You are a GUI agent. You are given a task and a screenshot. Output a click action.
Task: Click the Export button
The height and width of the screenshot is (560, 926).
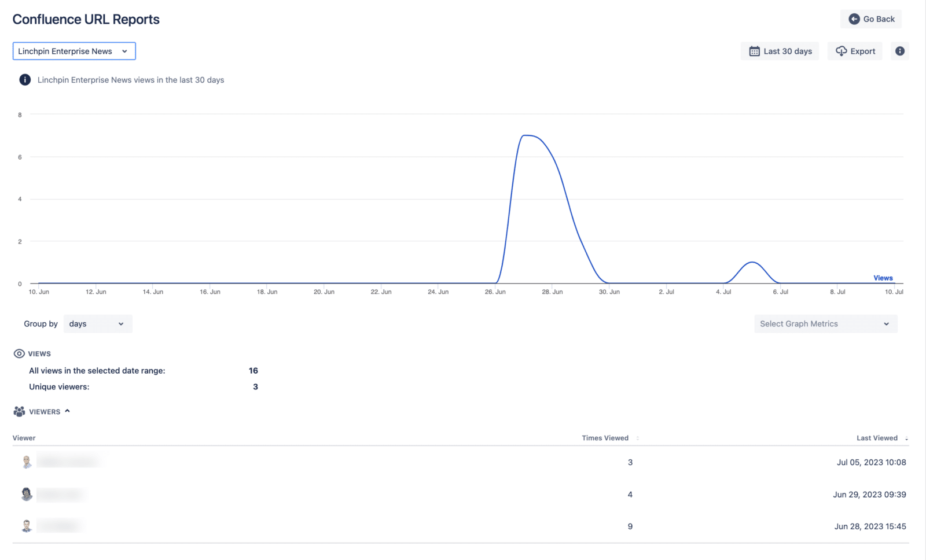point(855,51)
